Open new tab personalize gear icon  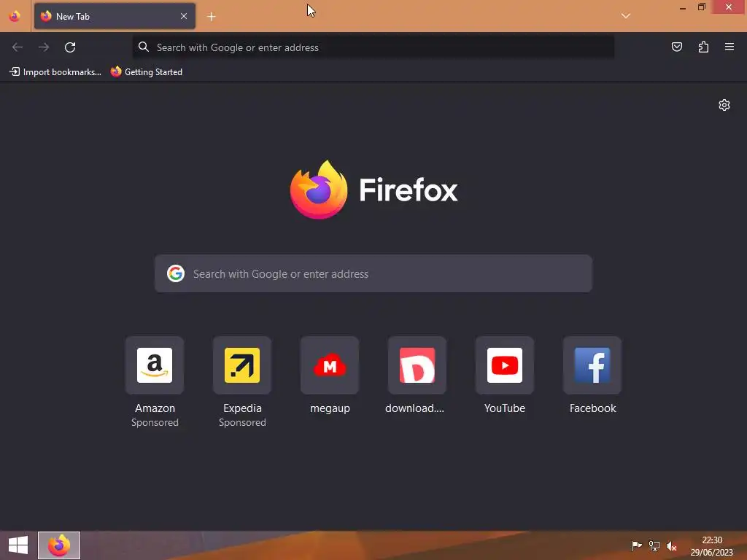click(724, 105)
